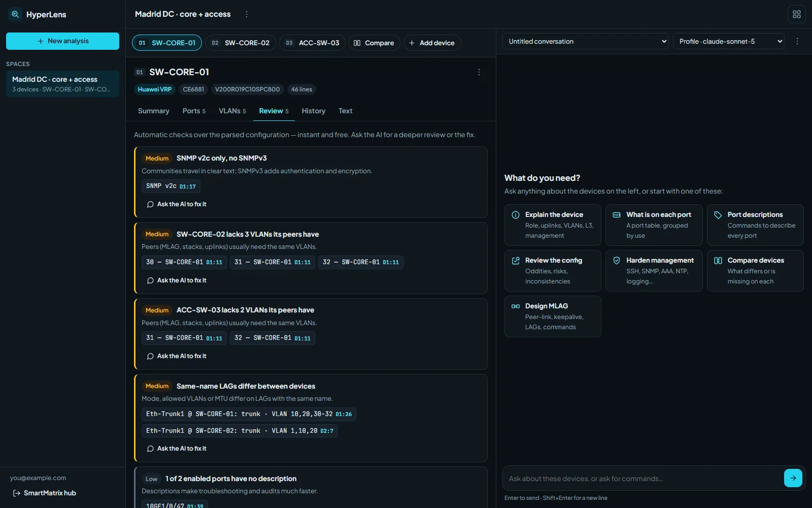Image resolution: width=812 pixels, height=508 pixels.
Task: Open the Madrid DC space in sidebar
Action: coord(62,84)
